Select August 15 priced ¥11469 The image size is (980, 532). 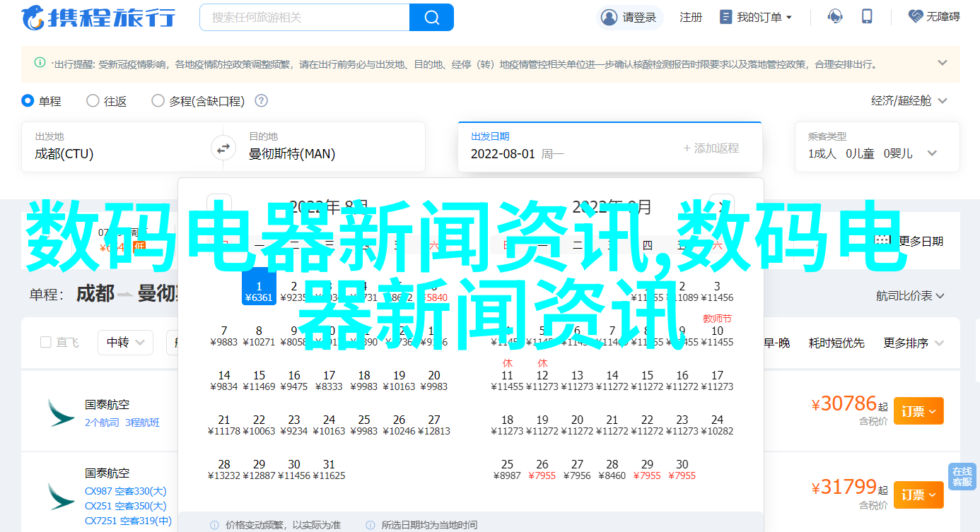point(259,380)
